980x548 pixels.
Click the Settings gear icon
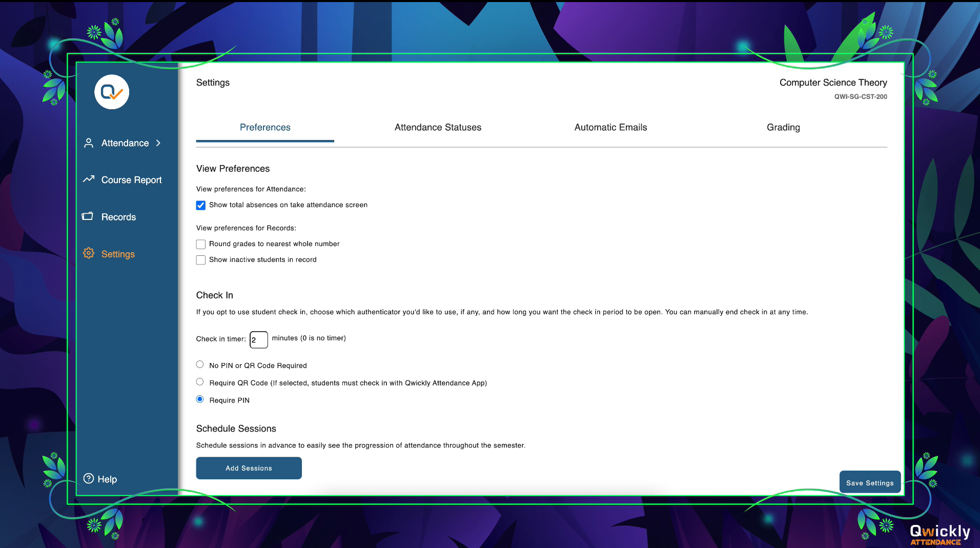pyautogui.click(x=89, y=253)
